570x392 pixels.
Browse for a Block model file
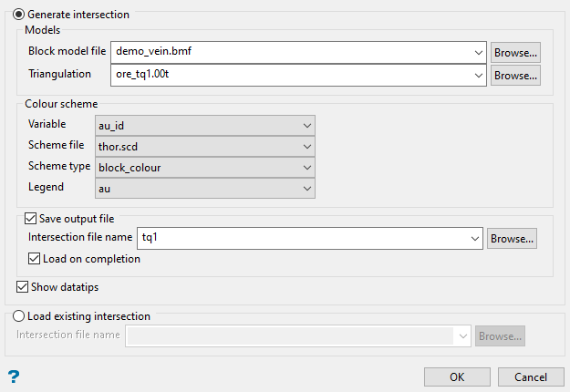(x=516, y=52)
